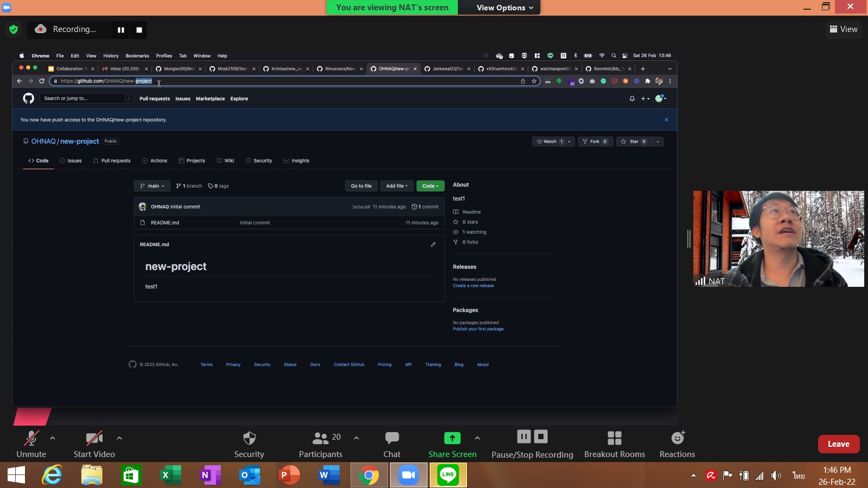868x488 pixels.
Task: Bookmark page with the star icon
Action: (x=534, y=81)
